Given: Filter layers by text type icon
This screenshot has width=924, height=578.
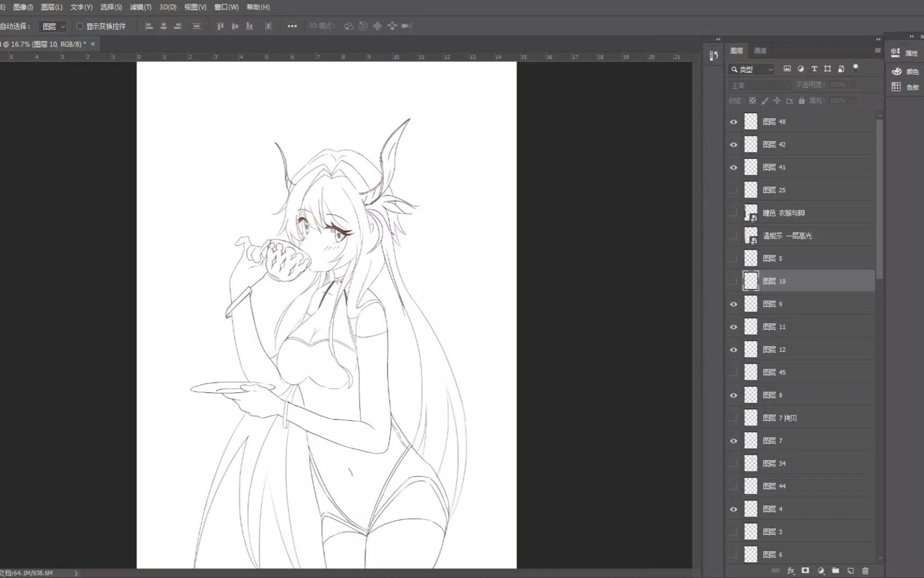Looking at the screenshot, I should coord(814,69).
